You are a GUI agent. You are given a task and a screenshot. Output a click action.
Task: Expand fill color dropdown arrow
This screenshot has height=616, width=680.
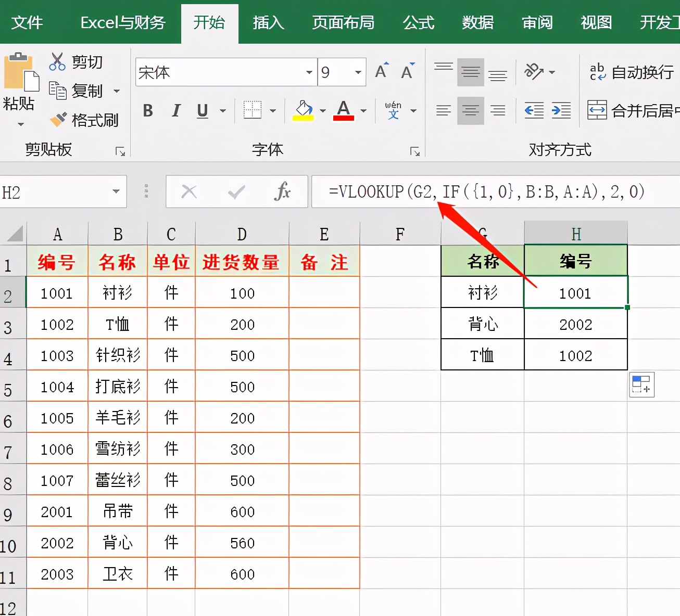(x=323, y=110)
